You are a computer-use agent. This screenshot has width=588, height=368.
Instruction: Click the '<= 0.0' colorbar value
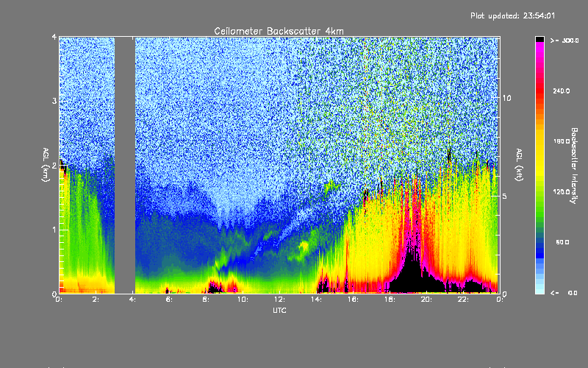(x=564, y=293)
